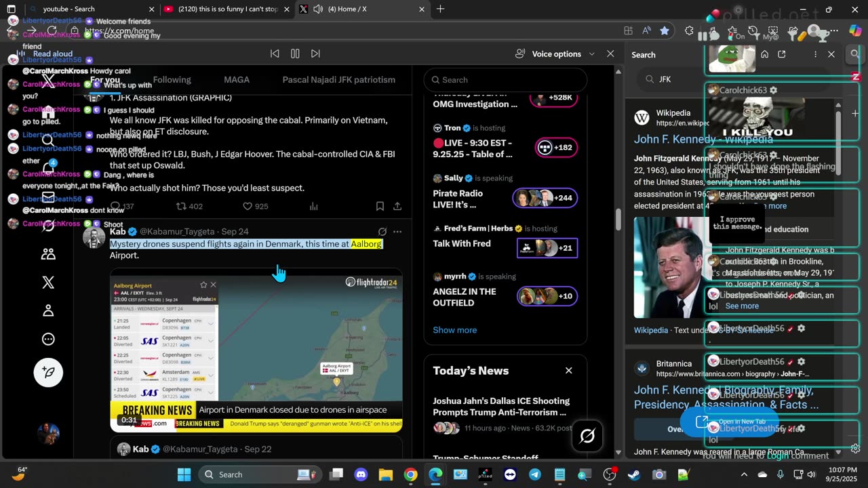Click the Grok floating button
868x488 pixels.
[x=587, y=436]
